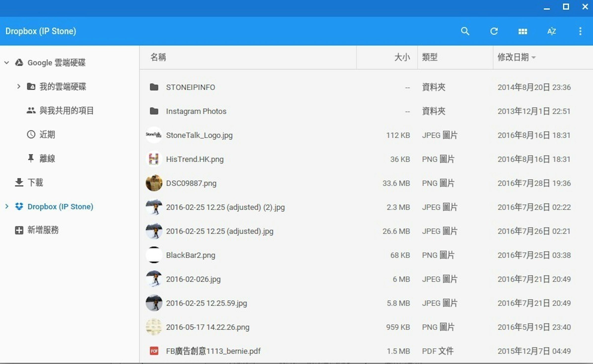The image size is (593, 364).
Task: Click the 2013年12月1日 22:51 date
Action: tap(534, 111)
